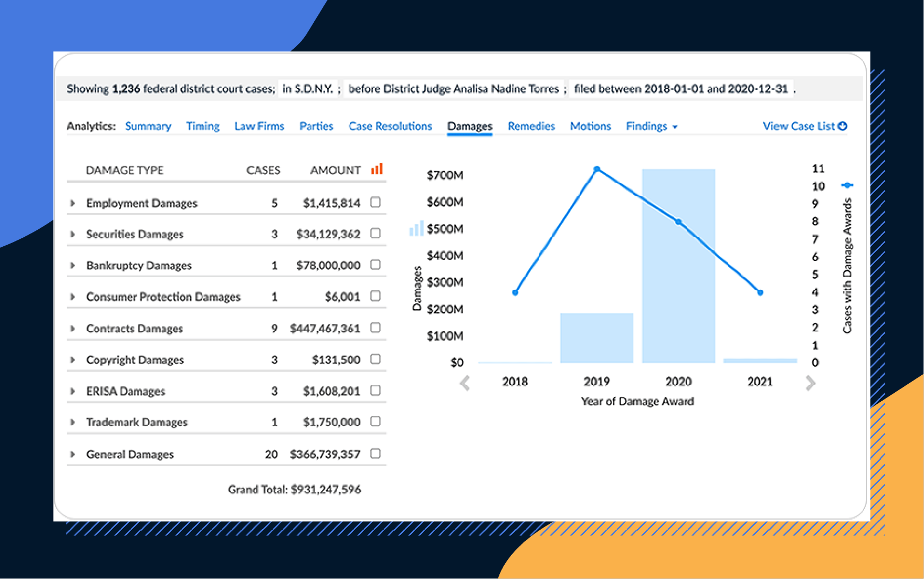Click the $78,000,000 Bankruptcy amount
This screenshot has height=579, width=924.
click(x=328, y=265)
